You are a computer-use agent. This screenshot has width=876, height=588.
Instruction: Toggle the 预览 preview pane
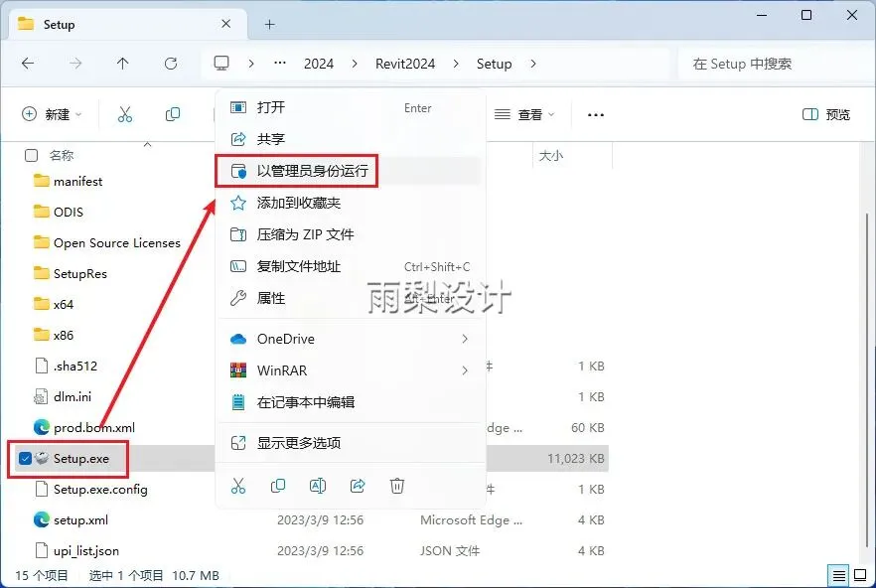826,114
